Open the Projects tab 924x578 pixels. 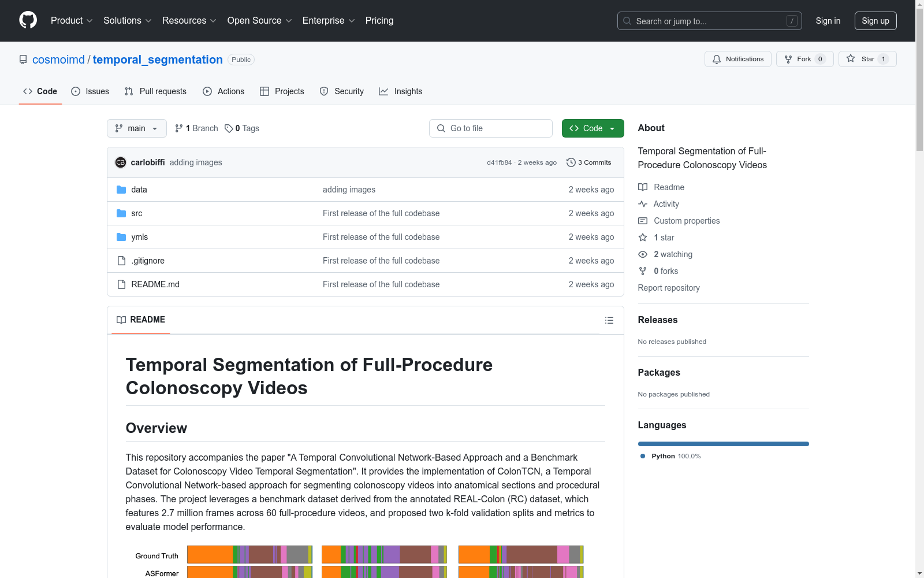click(x=282, y=91)
